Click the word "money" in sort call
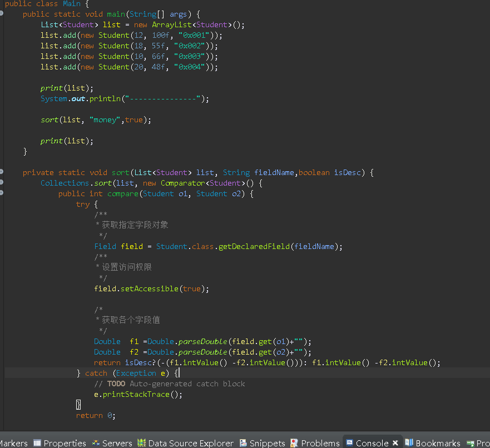This screenshot has height=448, width=490. [106, 120]
